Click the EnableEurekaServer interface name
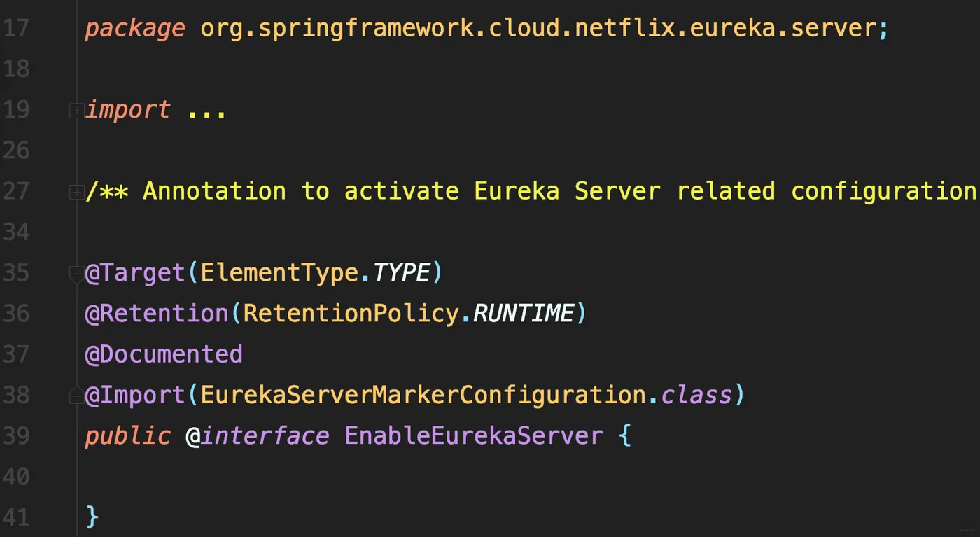This screenshot has width=980, height=537. (x=474, y=435)
